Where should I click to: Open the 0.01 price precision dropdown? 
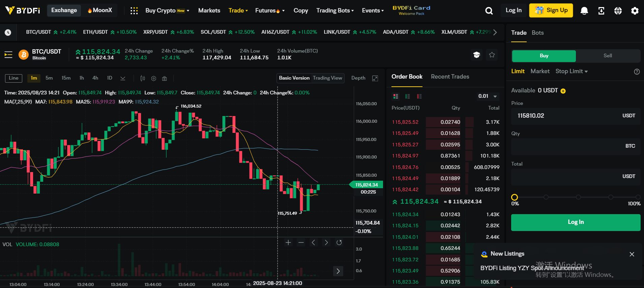point(488,96)
